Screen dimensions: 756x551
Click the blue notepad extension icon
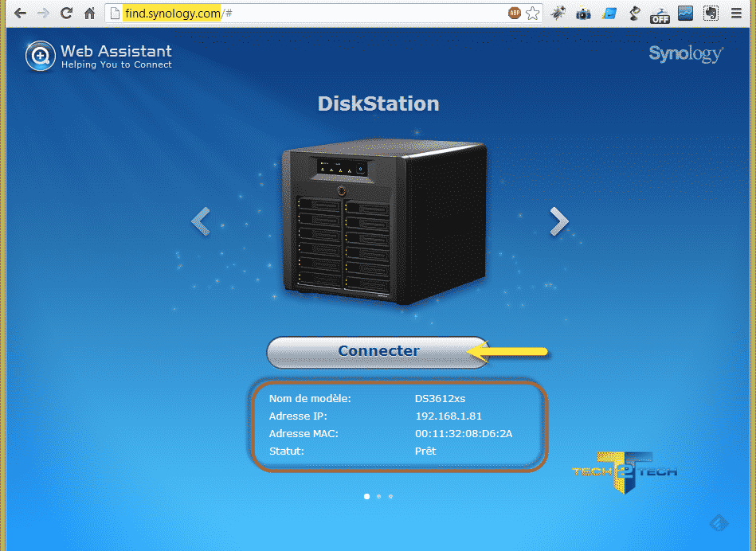click(609, 14)
